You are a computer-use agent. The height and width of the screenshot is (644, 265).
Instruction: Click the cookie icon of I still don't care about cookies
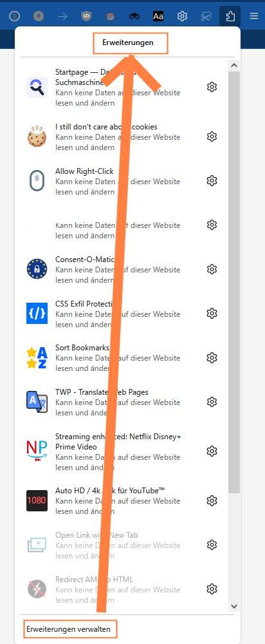click(x=37, y=137)
